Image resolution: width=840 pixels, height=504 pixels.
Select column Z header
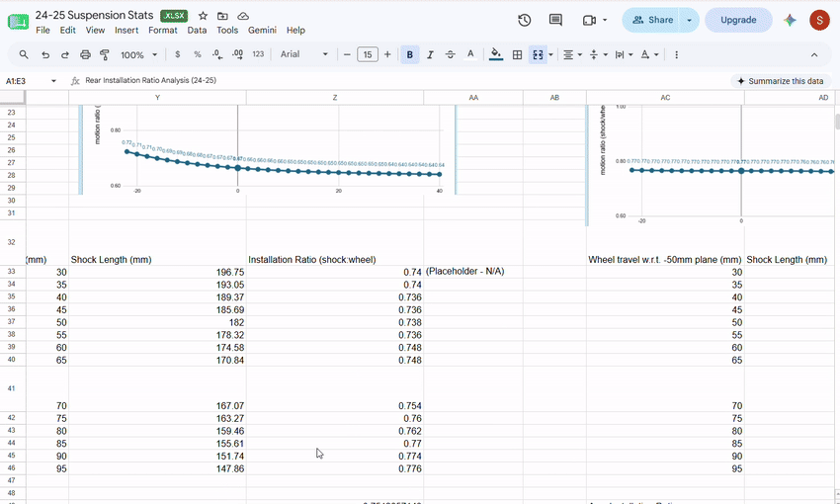point(335,98)
